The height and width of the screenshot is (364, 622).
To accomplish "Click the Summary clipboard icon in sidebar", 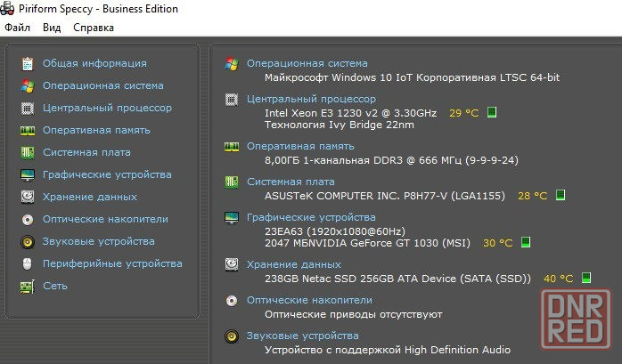I will point(28,64).
